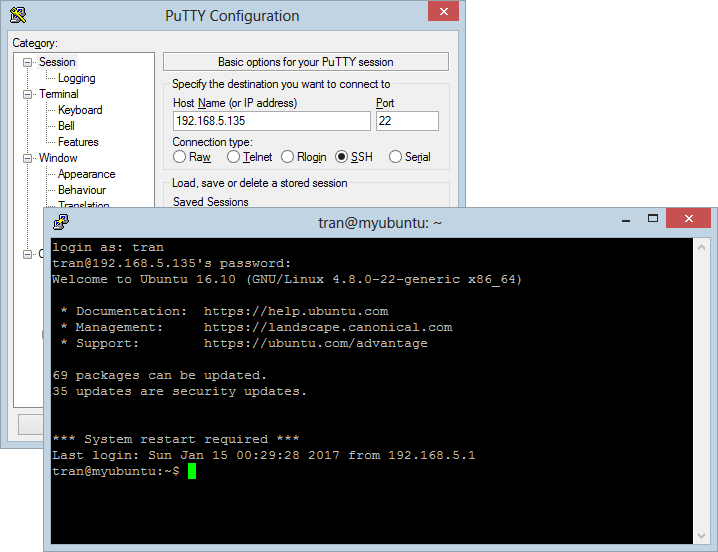The height and width of the screenshot is (552, 718).
Task: Click the tran@192.168.5.135's password line
Action: tap(171, 263)
